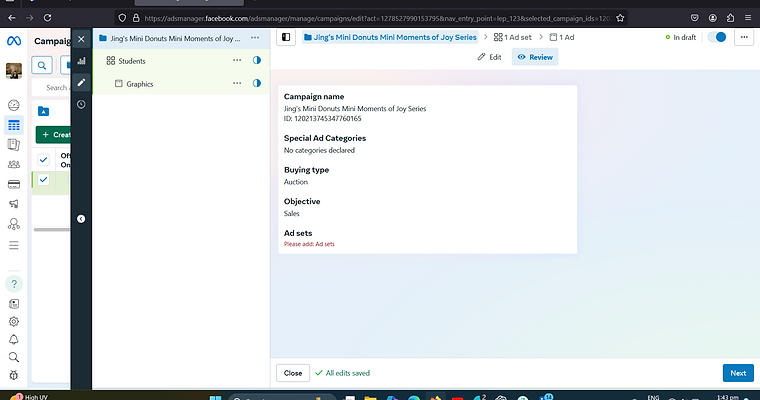Go to the 1 Ad set breadcrumb

(513, 37)
